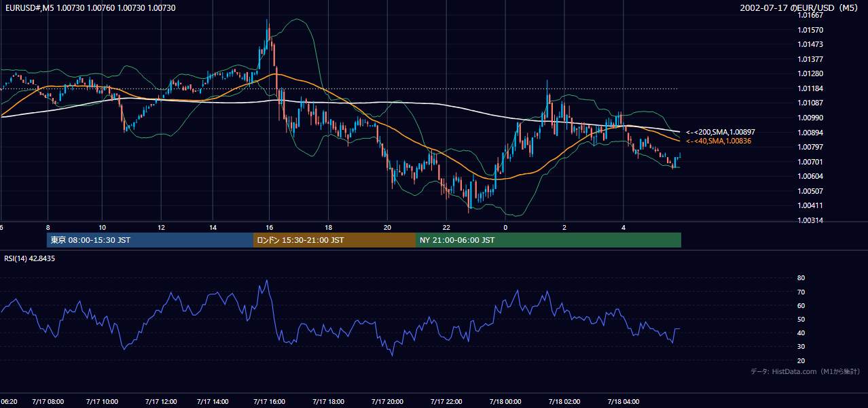Click the 'RSI(14) 42.8435' indicator label

(x=30, y=258)
